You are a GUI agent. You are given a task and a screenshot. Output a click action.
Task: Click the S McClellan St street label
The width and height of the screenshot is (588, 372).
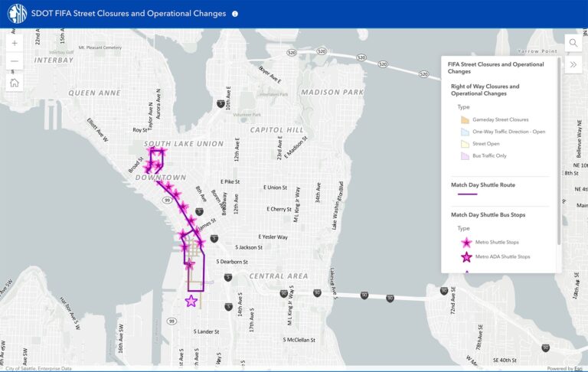pos(299,340)
